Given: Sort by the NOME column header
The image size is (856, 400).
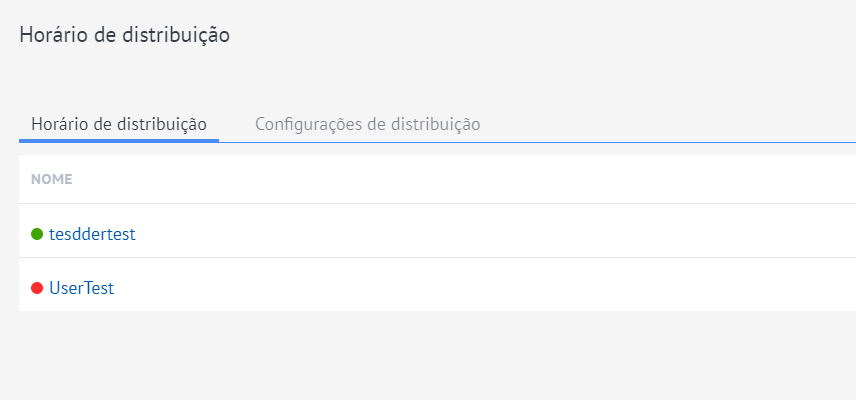Looking at the screenshot, I should (51, 180).
